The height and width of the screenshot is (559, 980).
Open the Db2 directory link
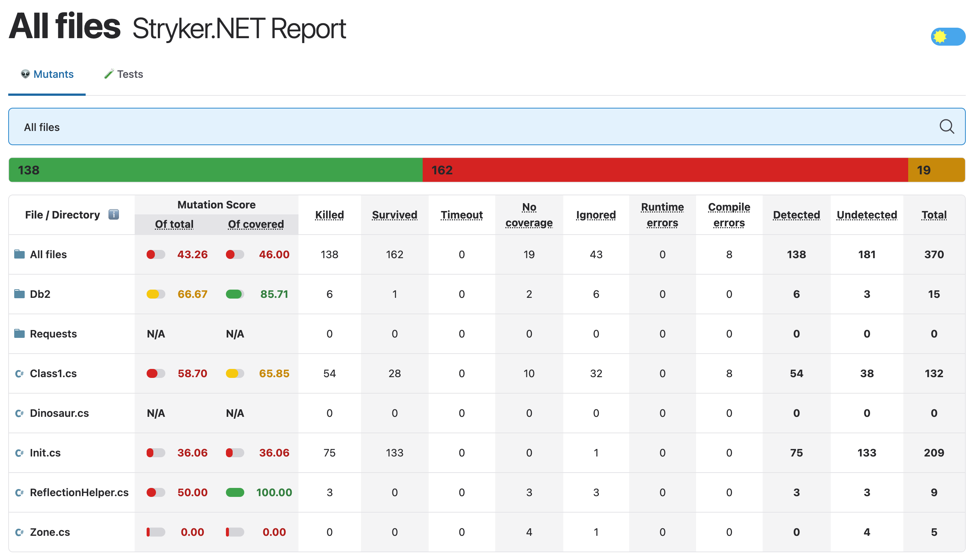click(x=40, y=294)
